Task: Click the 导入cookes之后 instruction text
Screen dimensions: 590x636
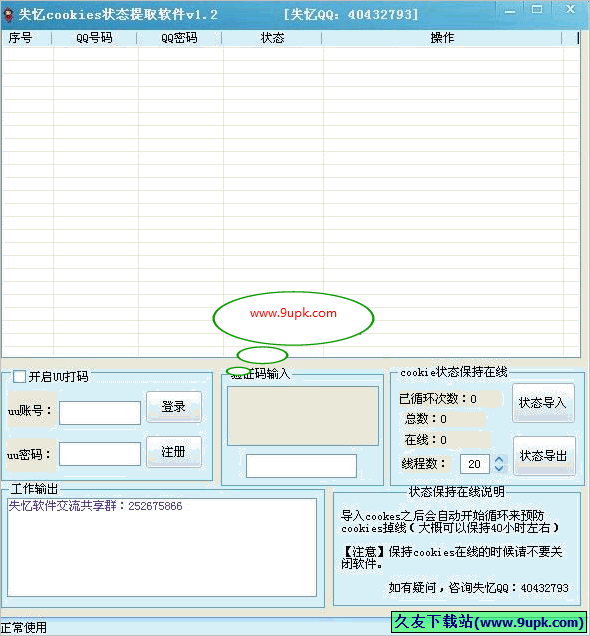Action: pyautogui.click(x=450, y=522)
